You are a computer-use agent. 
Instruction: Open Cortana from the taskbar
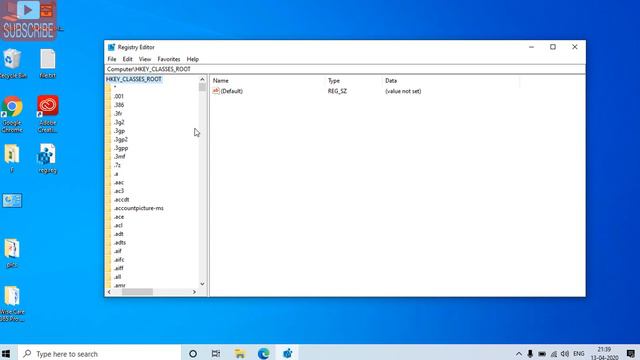pos(193,353)
